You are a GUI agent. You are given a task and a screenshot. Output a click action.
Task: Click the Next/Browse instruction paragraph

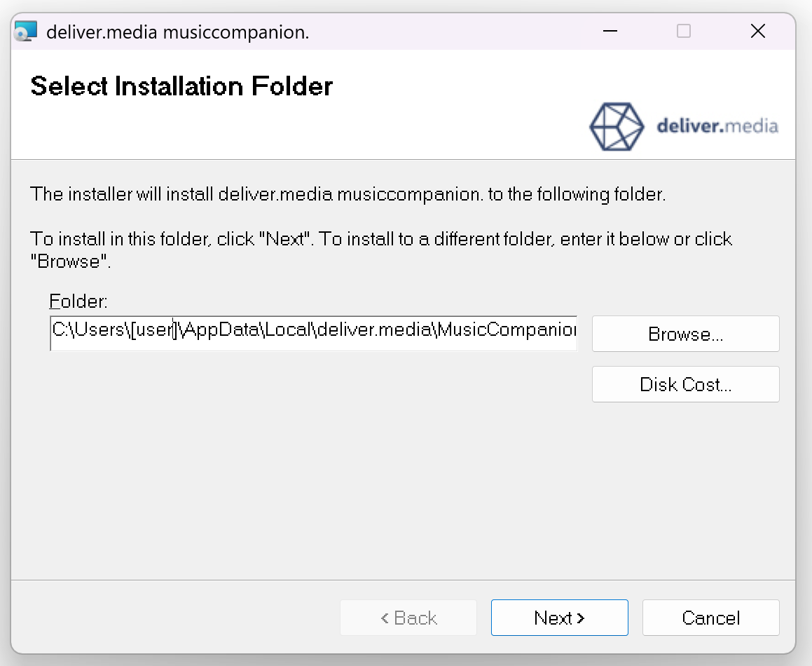[381, 250]
